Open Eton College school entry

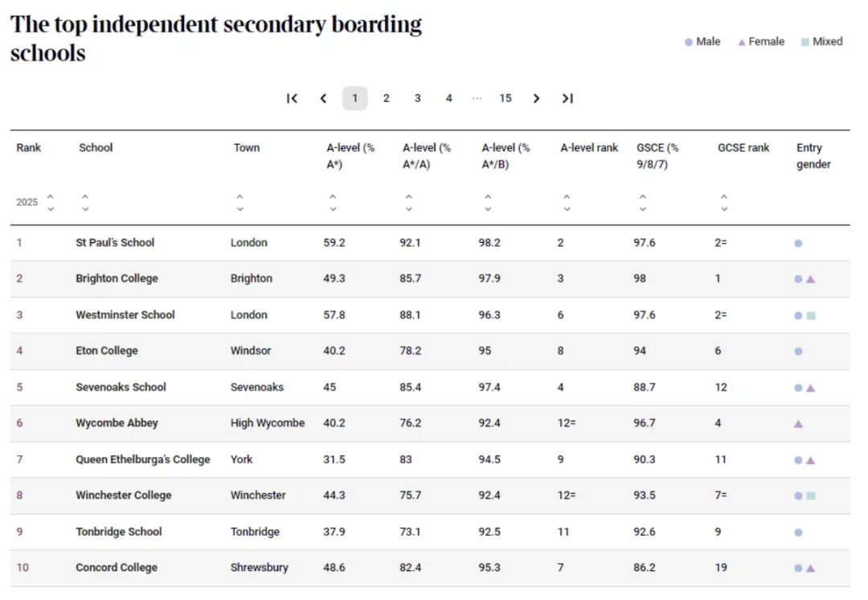coord(107,351)
